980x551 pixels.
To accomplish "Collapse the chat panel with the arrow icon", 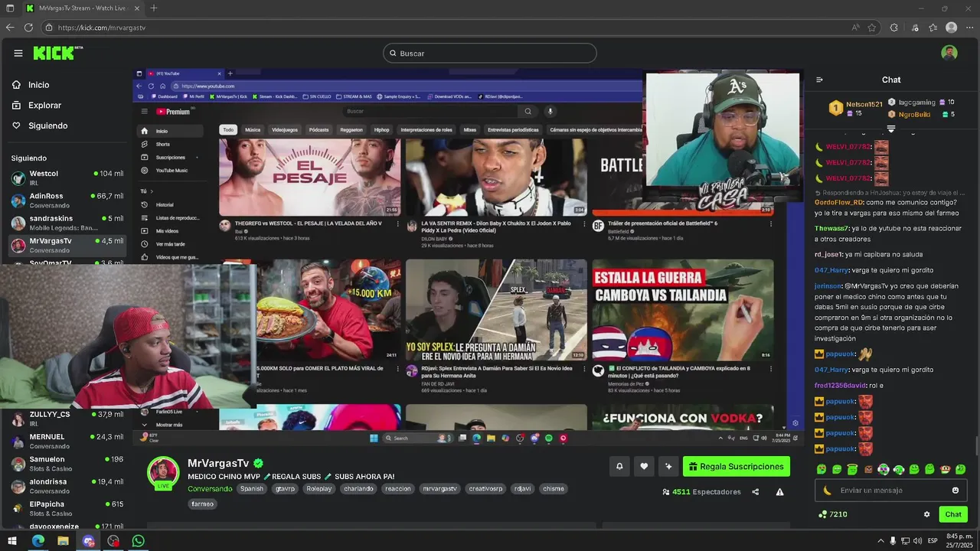I will [819, 80].
